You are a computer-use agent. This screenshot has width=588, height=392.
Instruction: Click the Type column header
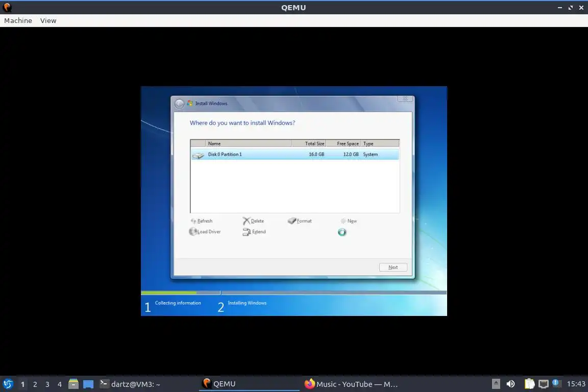coord(380,143)
